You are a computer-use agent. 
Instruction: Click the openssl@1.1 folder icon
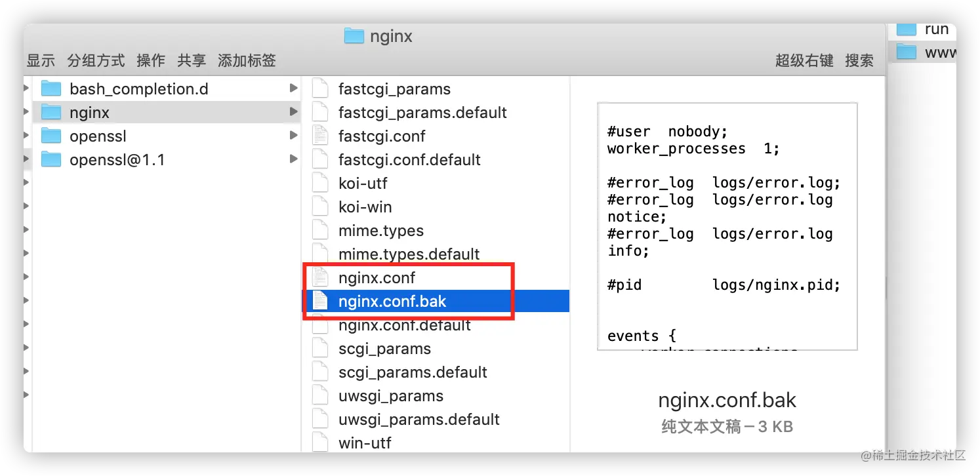pos(51,159)
